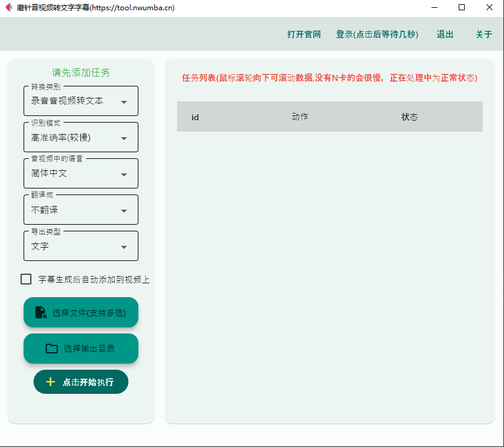Open the 转换类别 dropdown
This screenshot has height=447, width=504.
(81, 101)
